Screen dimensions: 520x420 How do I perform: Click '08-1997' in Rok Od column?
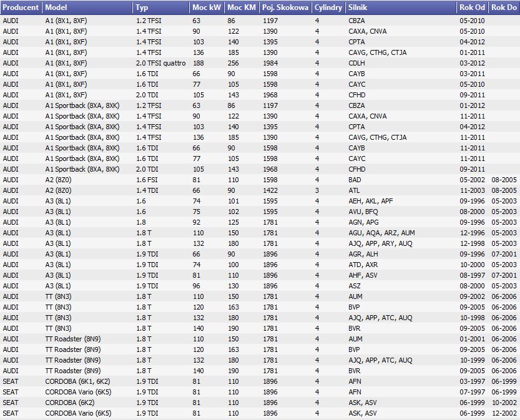[x=472, y=275]
